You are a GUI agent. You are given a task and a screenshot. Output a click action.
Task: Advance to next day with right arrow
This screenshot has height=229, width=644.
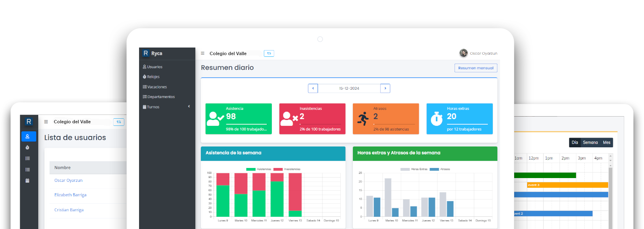385,88
